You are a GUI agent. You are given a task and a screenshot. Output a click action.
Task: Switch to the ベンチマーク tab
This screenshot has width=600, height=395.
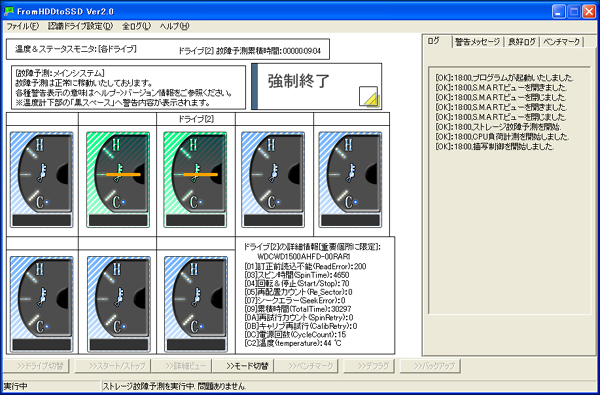click(562, 42)
